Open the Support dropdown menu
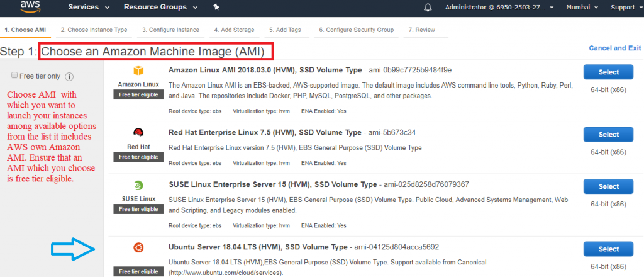Screen dimensions: 644x277 pyautogui.click(x=626, y=8)
